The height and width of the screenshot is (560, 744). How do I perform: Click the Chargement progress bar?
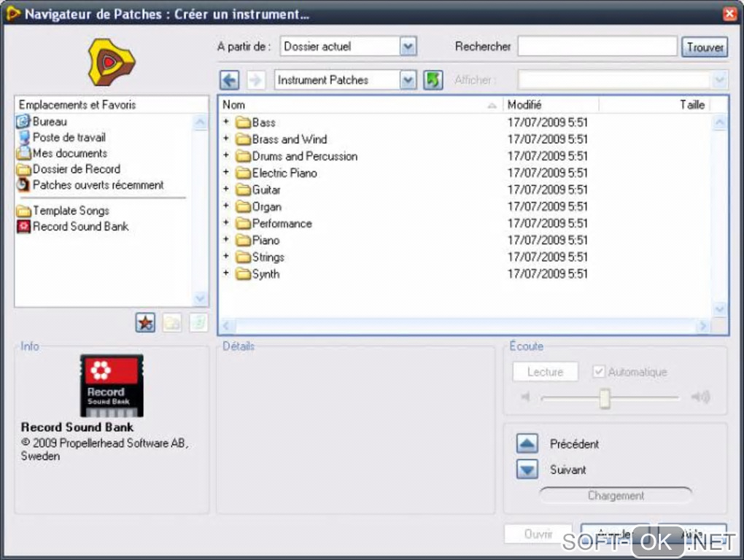[616, 496]
